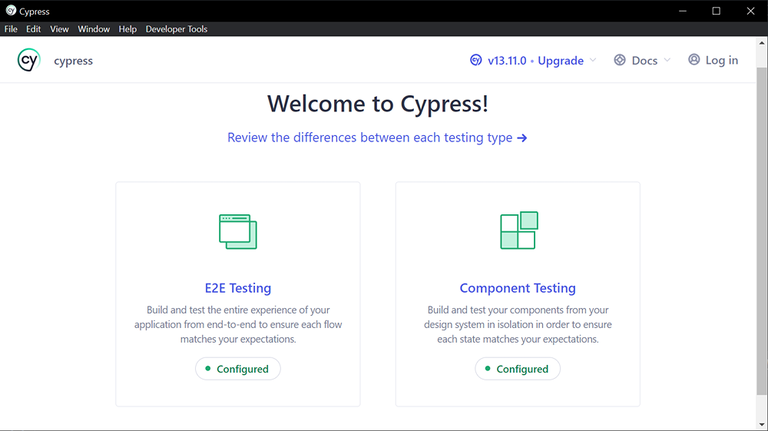Click the Docs lifebuoy icon

tap(620, 60)
